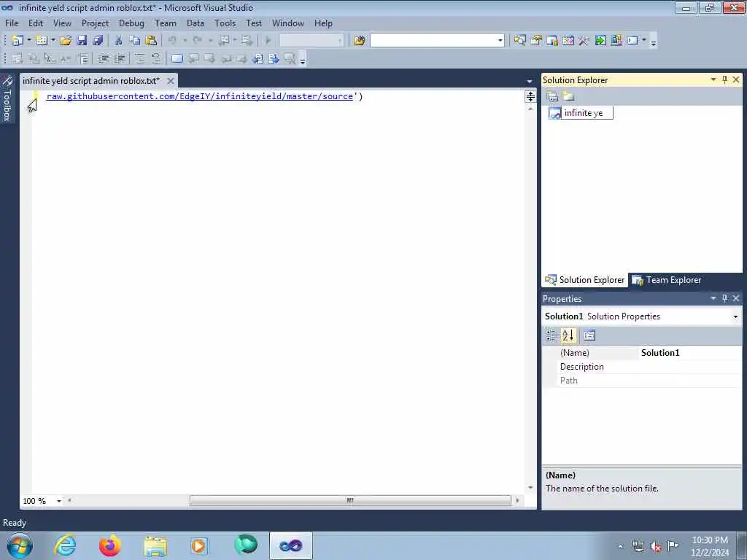This screenshot has height=560, width=747.
Task: Open the Solution1 Solution Properties object dropdown
Action: 735,316
